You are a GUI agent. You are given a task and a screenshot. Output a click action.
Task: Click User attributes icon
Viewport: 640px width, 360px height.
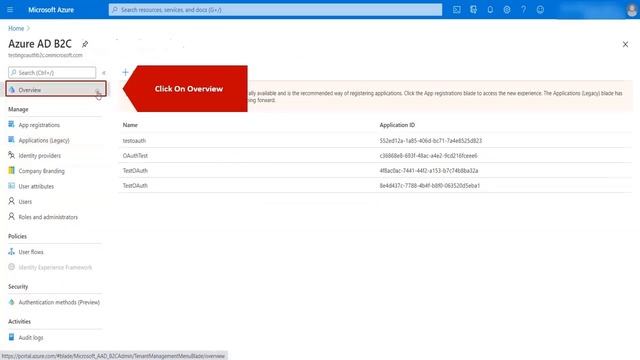click(x=11, y=186)
